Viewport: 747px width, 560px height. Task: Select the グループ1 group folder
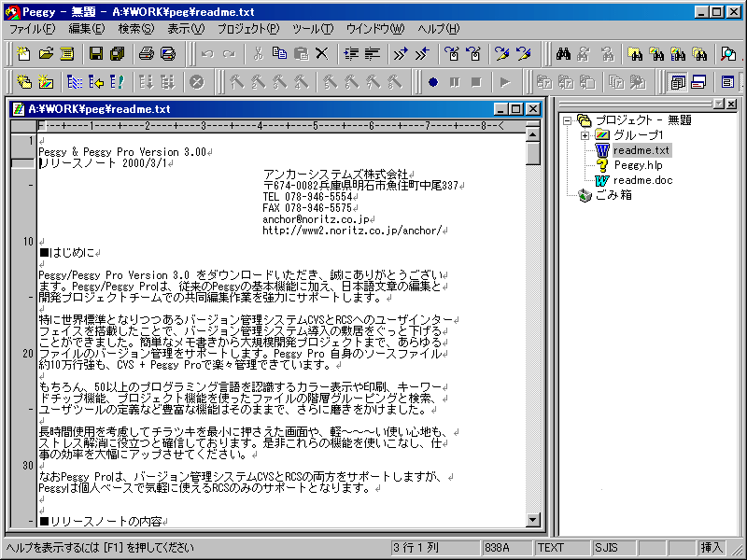click(x=638, y=135)
